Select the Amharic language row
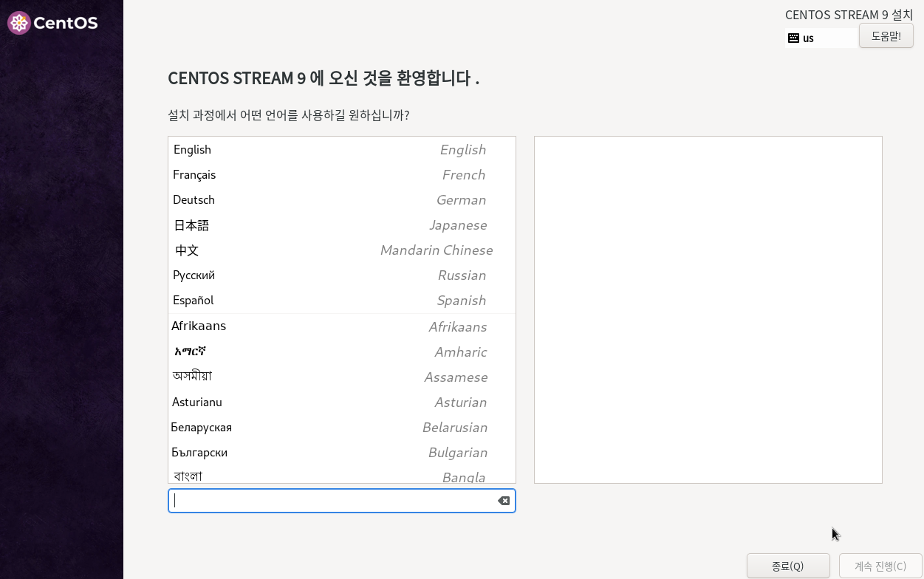This screenshot has height=579, width=924. (341, 352)
